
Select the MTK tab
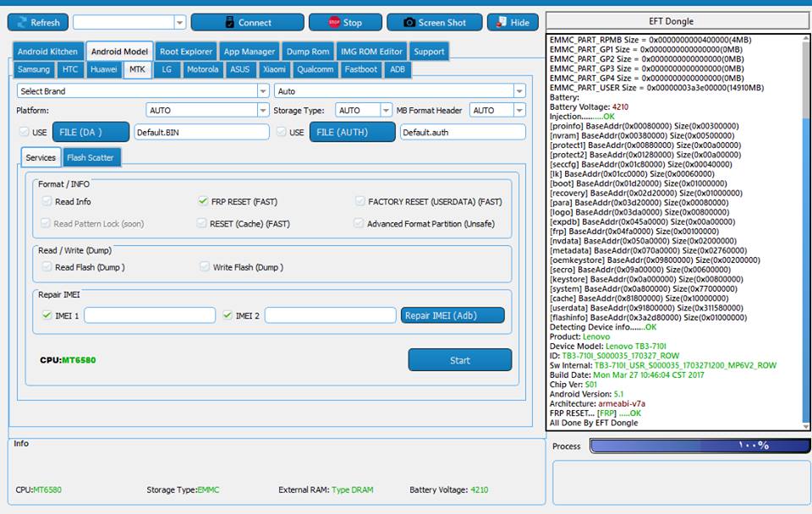137,68
